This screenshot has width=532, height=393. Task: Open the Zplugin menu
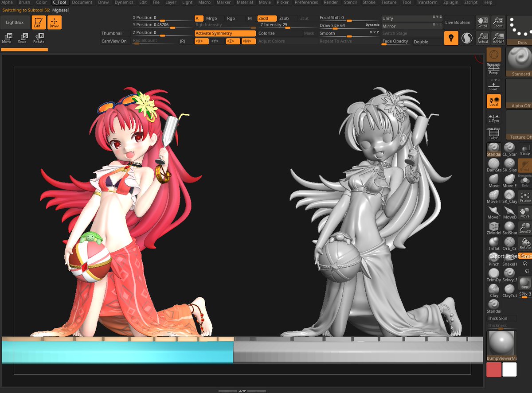point(451,2)
